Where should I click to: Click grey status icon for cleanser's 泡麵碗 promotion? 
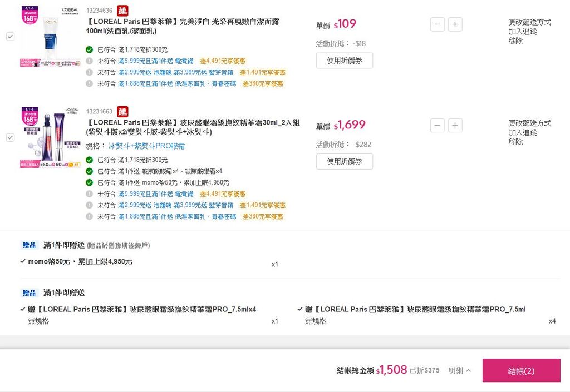[90, 72]
